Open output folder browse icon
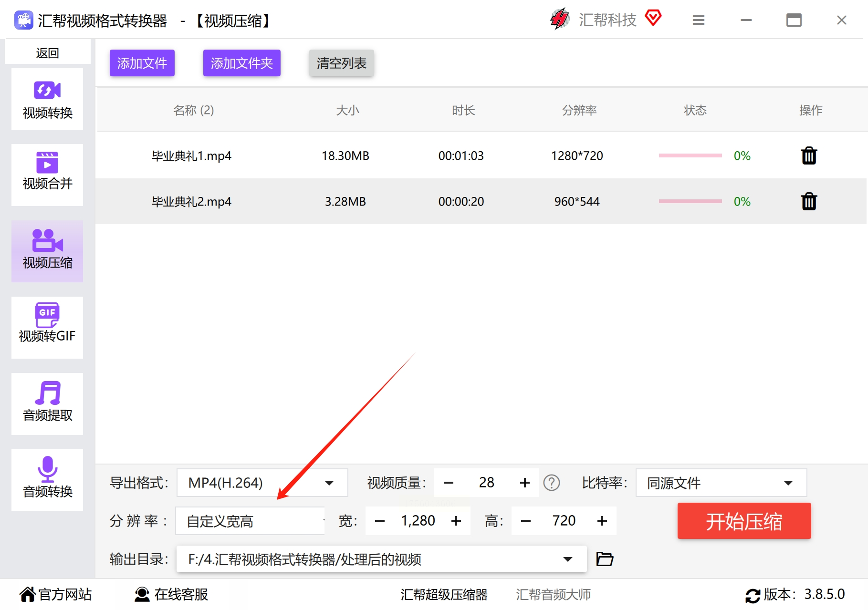 [x=605, y=558]
